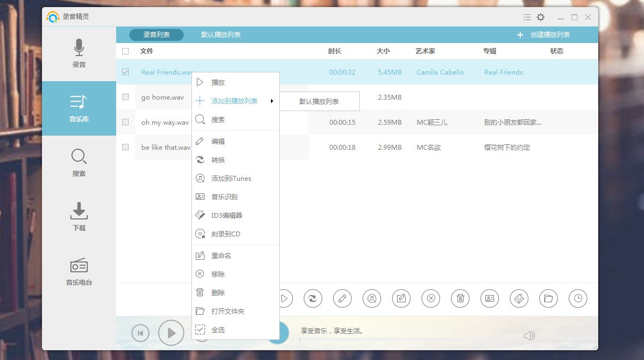Sort by the 时长 column header
Image resolution: width=644 pixels, height=360 pixels.
335,51
